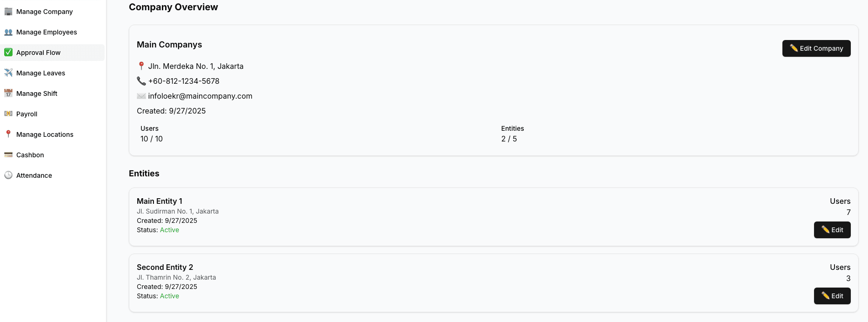This screenshot has height=322, width=868.
Task: Click the company email address
Action: click(200, 96)
